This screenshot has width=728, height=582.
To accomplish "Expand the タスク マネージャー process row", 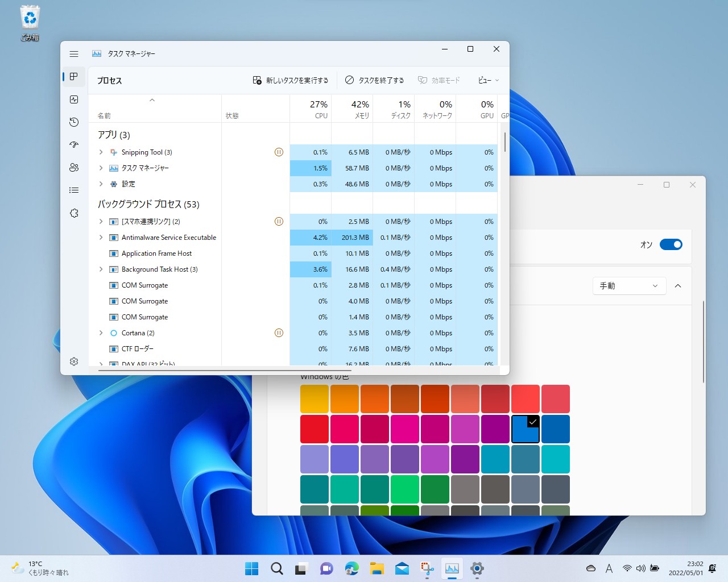I will click(101, 168).
